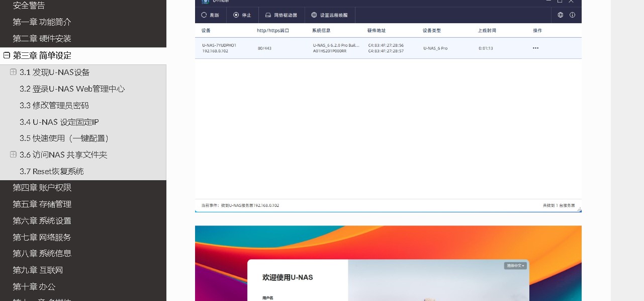
Task: Expand the 3.6 访问NAS 共享文件夹 section
Action: 13,155
